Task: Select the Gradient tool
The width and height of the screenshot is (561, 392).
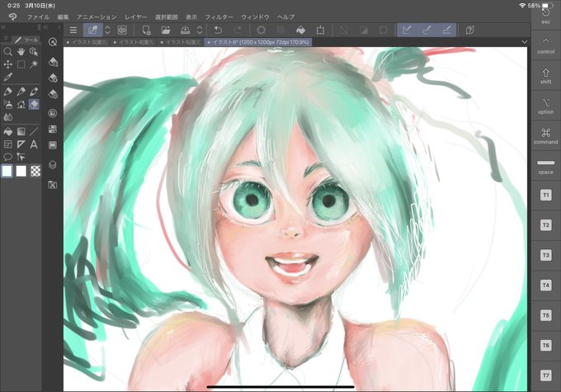Action: click(21, 132)
